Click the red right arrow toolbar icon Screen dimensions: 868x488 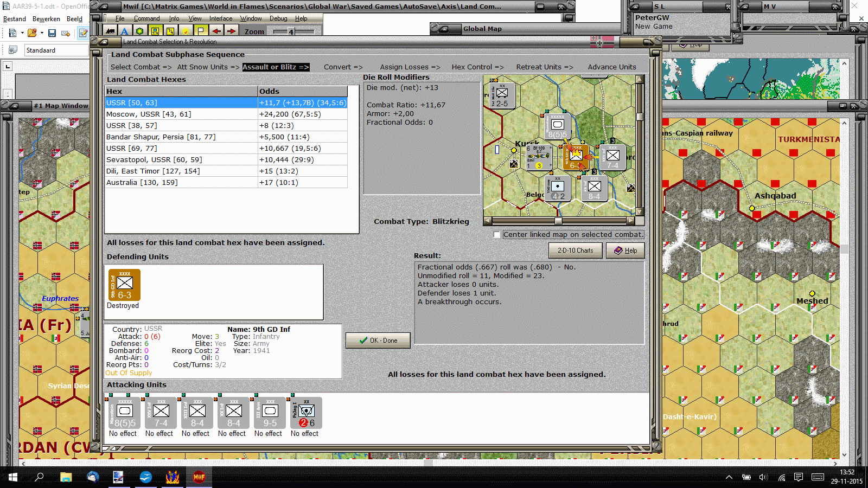click(231, 31)
